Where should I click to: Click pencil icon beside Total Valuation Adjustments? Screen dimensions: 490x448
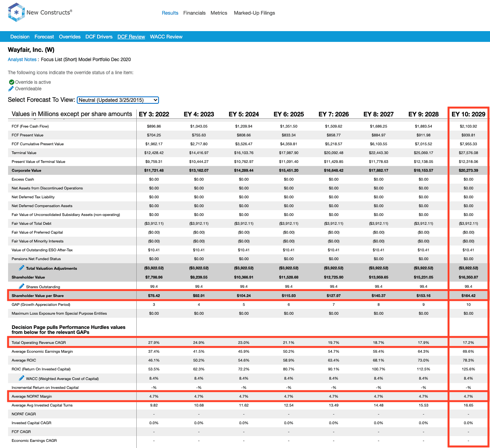22,268
